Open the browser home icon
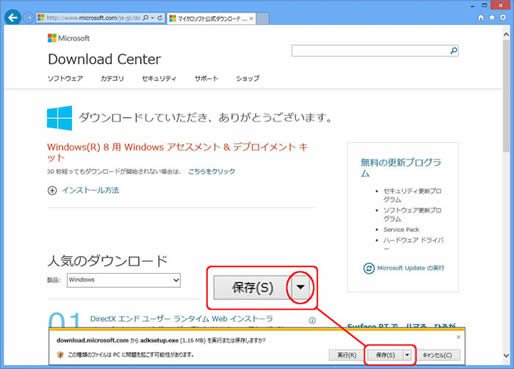 [x=480, y=17]
